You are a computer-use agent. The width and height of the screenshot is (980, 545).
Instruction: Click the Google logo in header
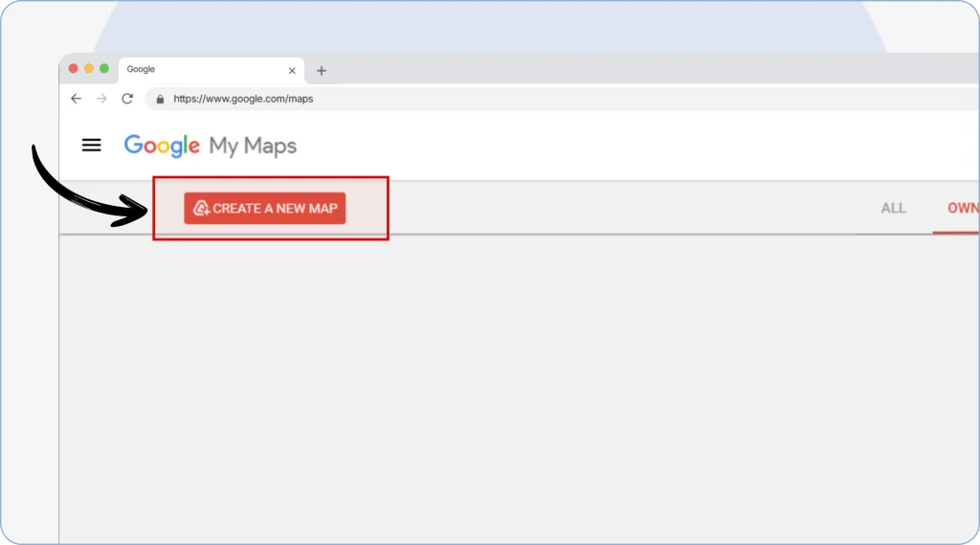pos(162,146)
